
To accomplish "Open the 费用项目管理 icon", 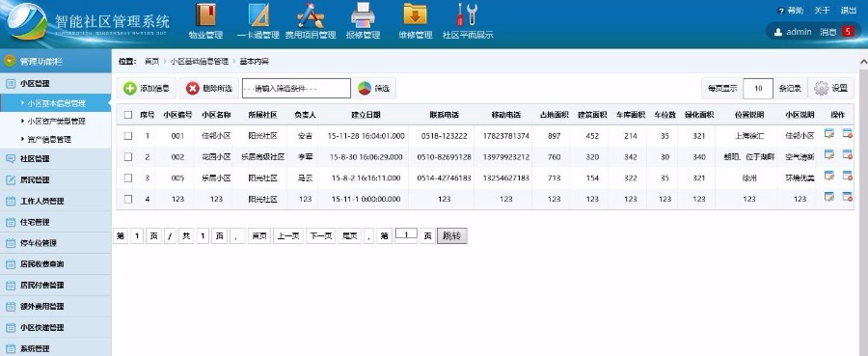I will click(310, 15).
